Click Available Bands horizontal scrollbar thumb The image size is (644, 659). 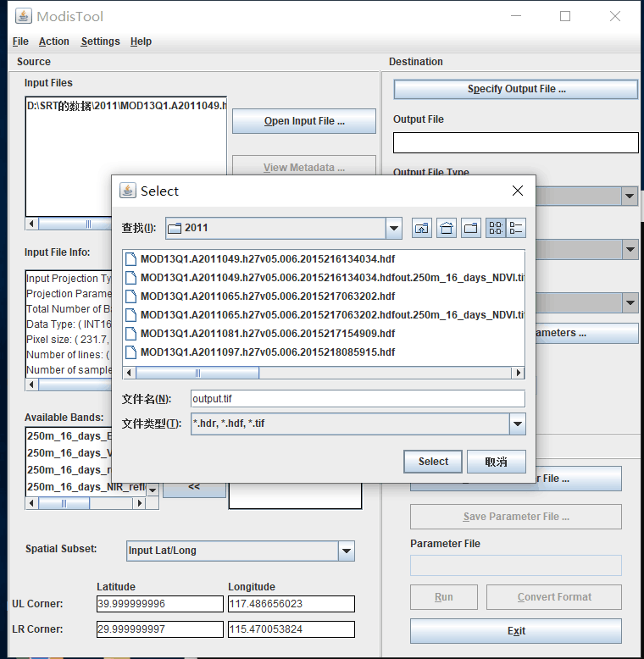64,503
